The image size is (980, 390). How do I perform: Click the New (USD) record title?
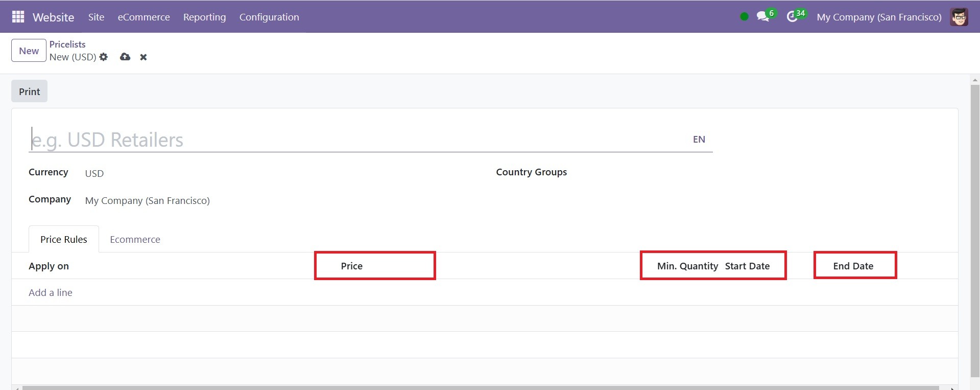(x=73, y=57)
